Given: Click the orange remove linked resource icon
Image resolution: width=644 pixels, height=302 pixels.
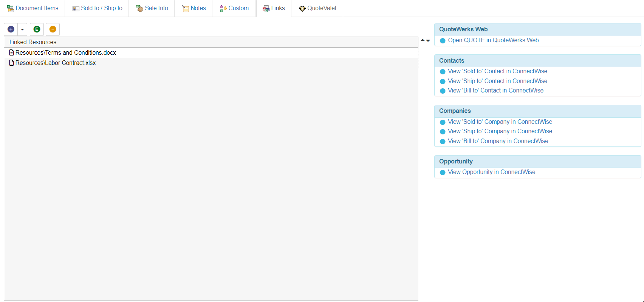Looking at the screenshot, I should [53, 29].
